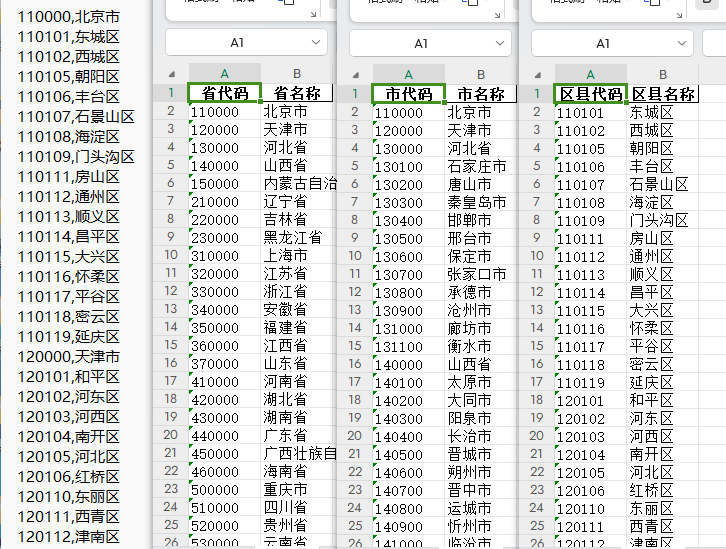Select row 1 header in city sheet

click(355, 94)
